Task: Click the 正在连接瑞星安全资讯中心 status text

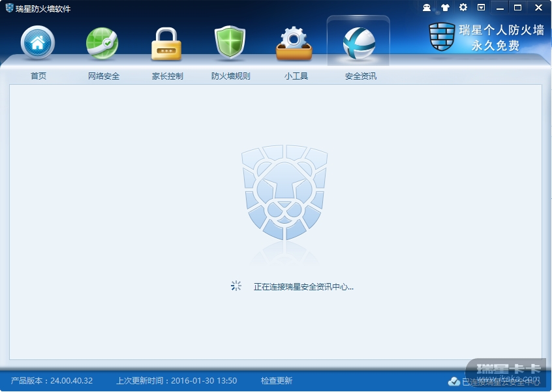Action: pyautogui.click(x=303, y=287)
